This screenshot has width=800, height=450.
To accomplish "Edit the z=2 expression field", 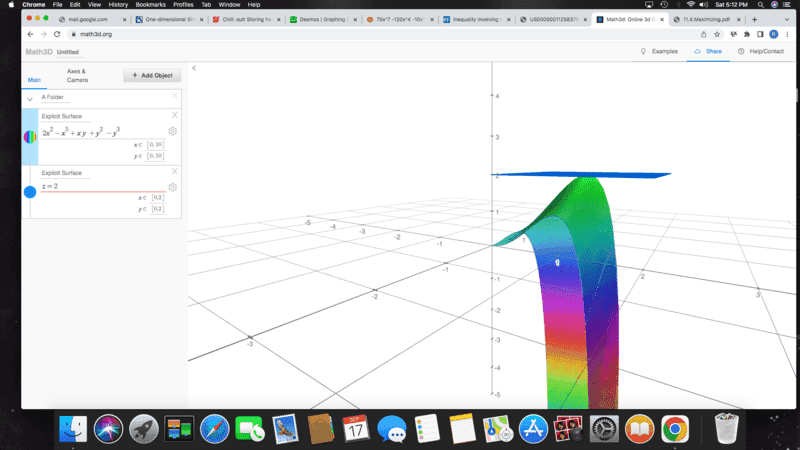I will (x=100, y=186).
